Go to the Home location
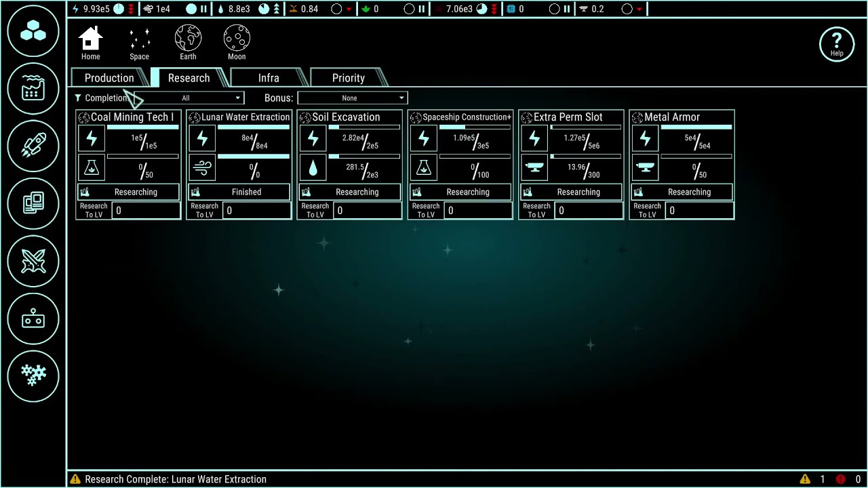The height and width of the screenshot is (488, 868). [x=90, y=43]
